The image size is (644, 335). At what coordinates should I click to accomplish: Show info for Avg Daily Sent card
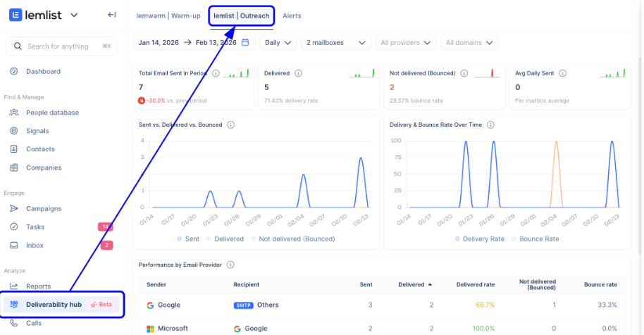point(563,73)
